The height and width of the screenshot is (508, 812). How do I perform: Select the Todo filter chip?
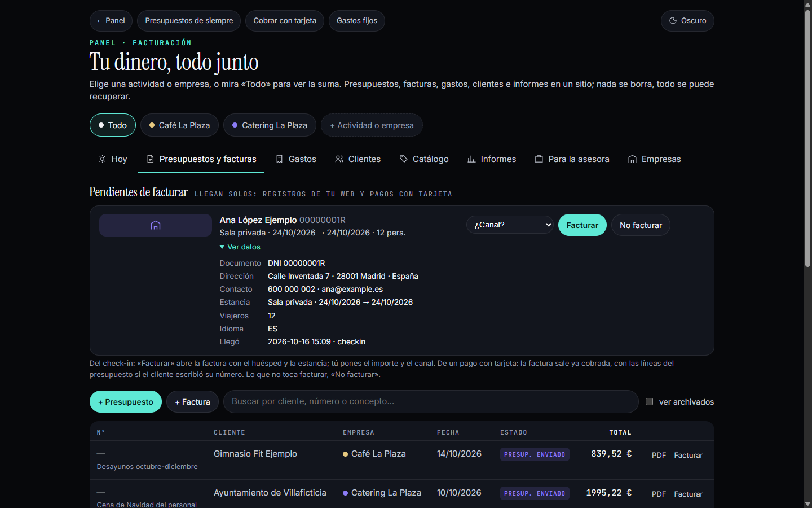pyautogui.click(x=113, y=125)
